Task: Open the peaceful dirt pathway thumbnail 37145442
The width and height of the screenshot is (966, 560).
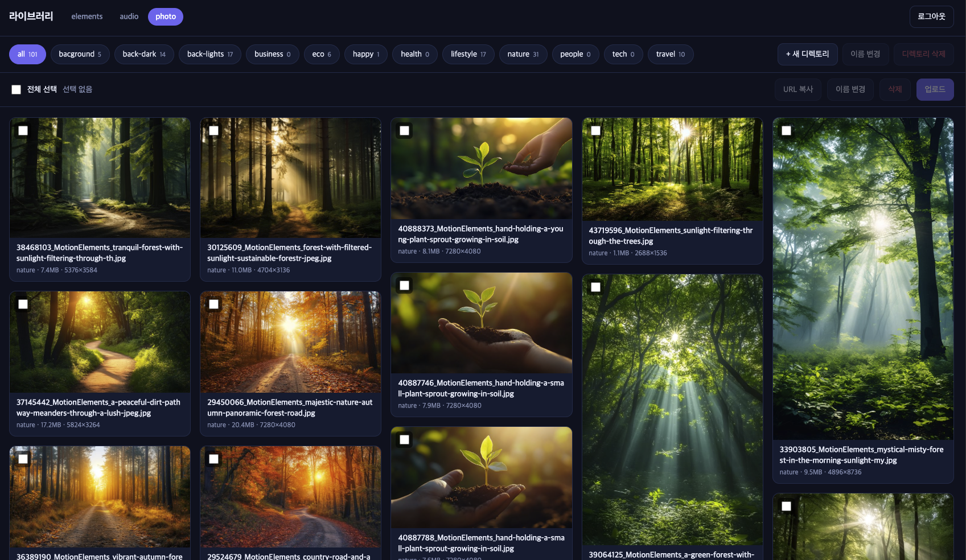Action: coord(100,342)
